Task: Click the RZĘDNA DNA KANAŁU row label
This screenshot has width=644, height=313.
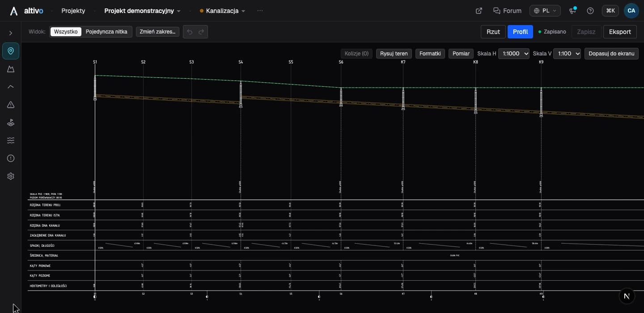Action: [45, 225]
